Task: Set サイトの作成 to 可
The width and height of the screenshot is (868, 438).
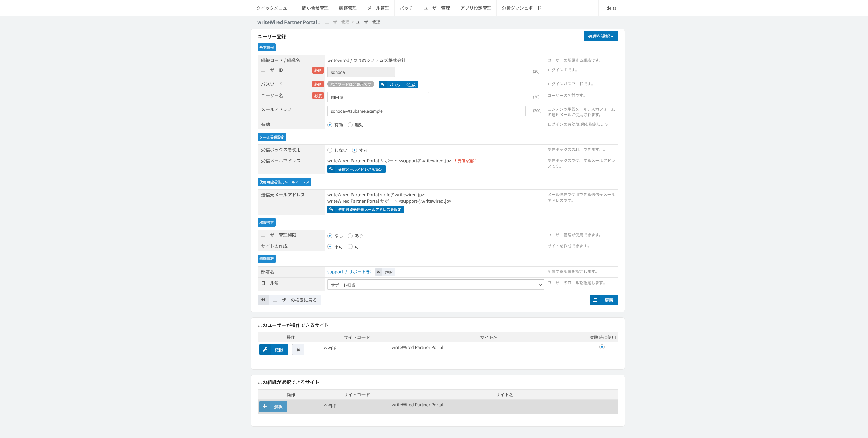Action: [x=350, y=247]
